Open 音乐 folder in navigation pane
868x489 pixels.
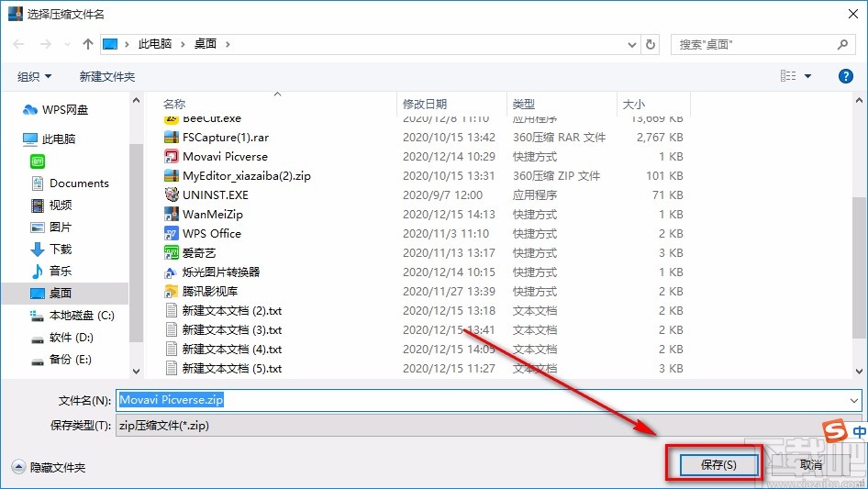51,271
